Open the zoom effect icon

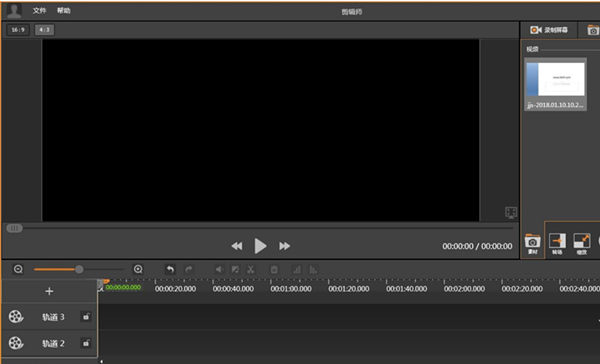click(x=582, y=244)
